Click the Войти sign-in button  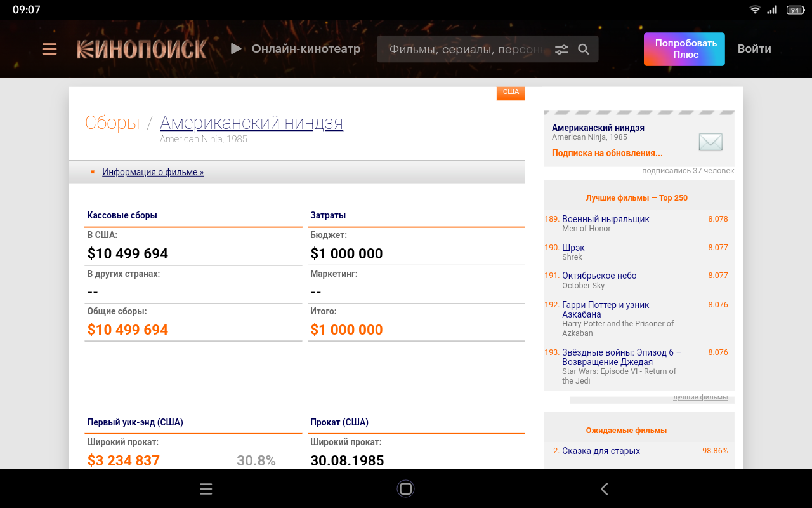pyautogui.click(x=754, y=49)
